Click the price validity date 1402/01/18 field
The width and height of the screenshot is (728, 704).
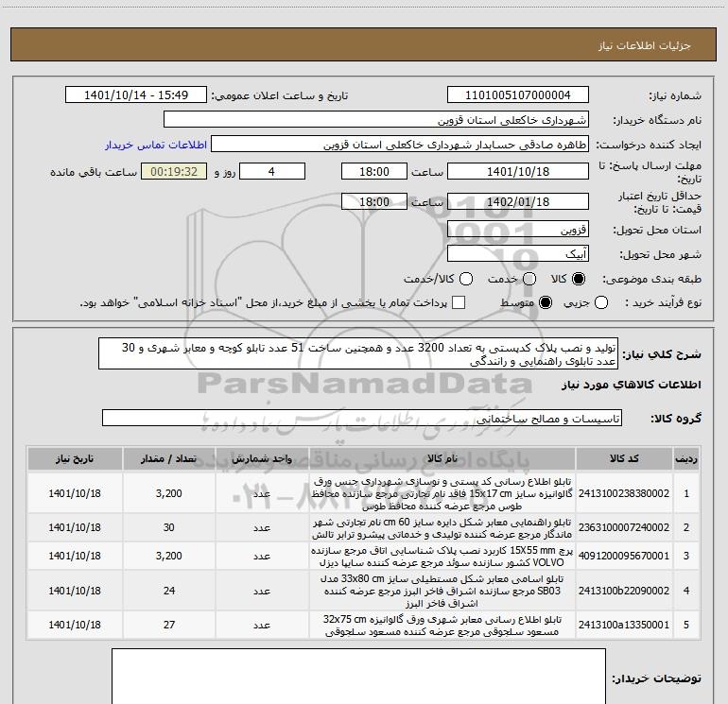click(x=518, y=201)
